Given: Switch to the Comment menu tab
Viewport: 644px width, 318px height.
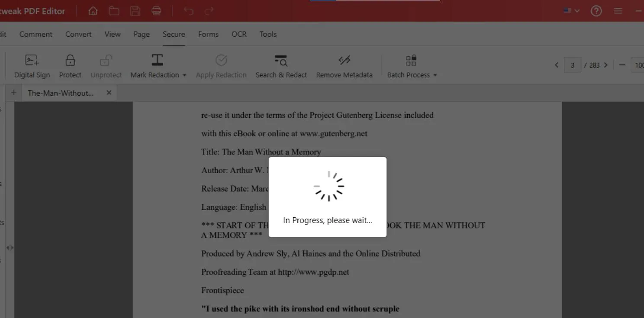Looking at the screenshot, I should (36, 34).
